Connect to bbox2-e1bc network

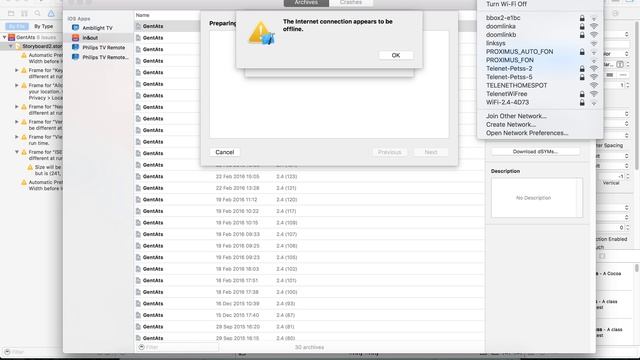tap(540, 18)
